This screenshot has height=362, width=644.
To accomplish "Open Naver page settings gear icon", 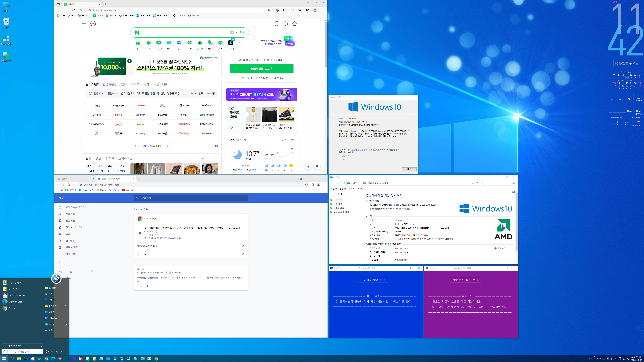I will point(317,166).
